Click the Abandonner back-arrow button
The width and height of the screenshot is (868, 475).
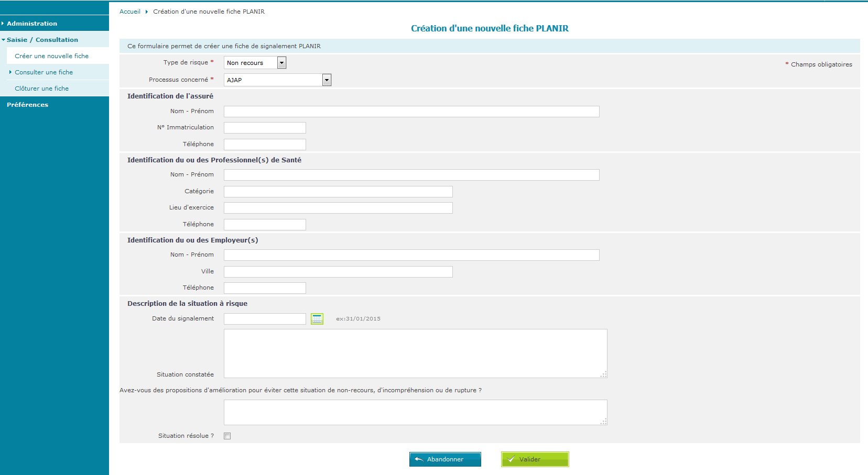[445, 459]
